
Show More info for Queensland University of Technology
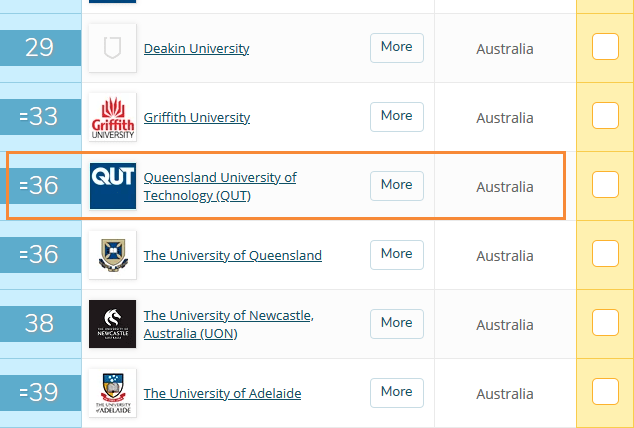click(396, 185)
